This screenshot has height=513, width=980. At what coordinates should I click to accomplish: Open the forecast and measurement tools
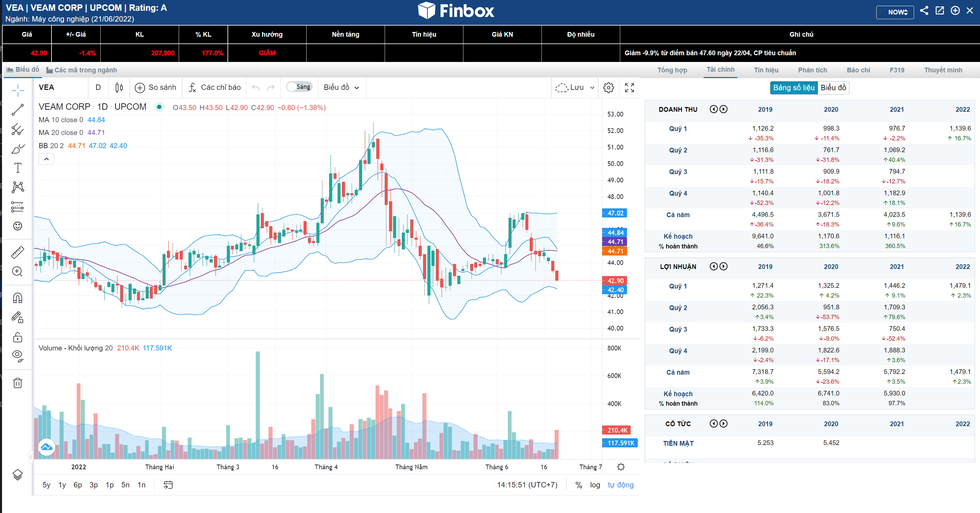click(17, 207)
